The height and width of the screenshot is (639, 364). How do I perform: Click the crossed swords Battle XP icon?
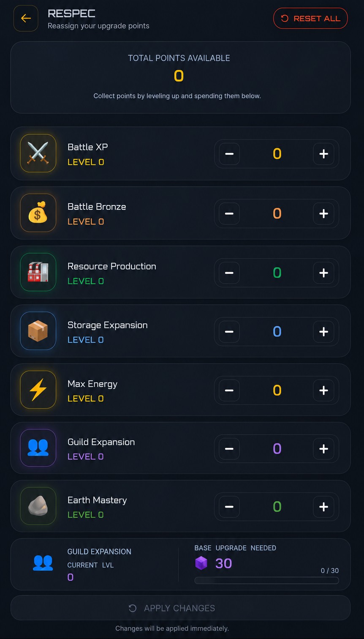tap(38, 153)
